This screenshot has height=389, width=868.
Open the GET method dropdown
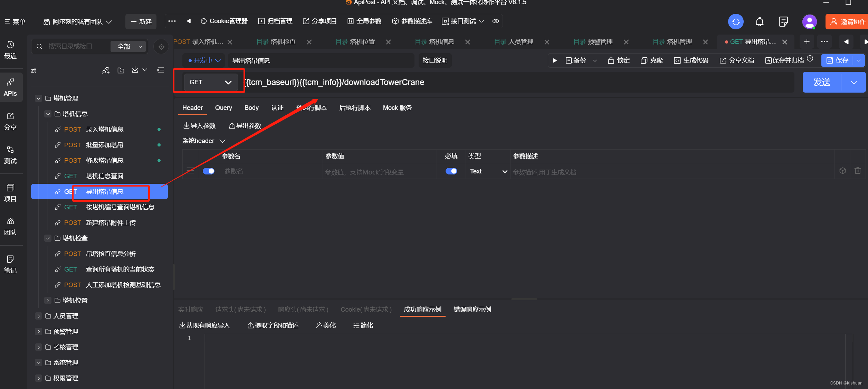pyautogui.click(x=210, y=82)
